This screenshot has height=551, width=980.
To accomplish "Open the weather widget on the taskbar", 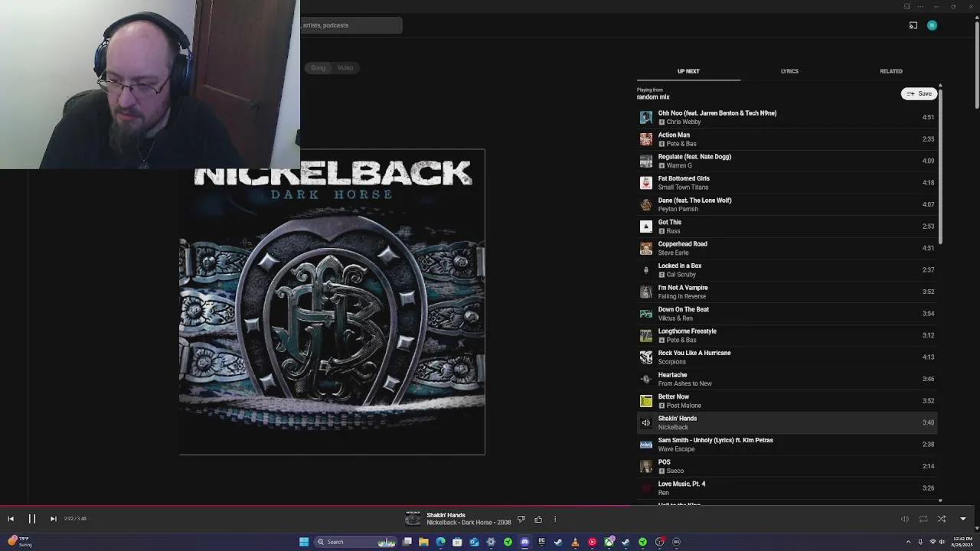I will 18,542.
